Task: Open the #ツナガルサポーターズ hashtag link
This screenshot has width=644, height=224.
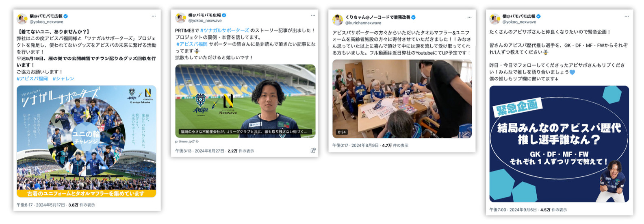Action: click(x=225, y=30)
